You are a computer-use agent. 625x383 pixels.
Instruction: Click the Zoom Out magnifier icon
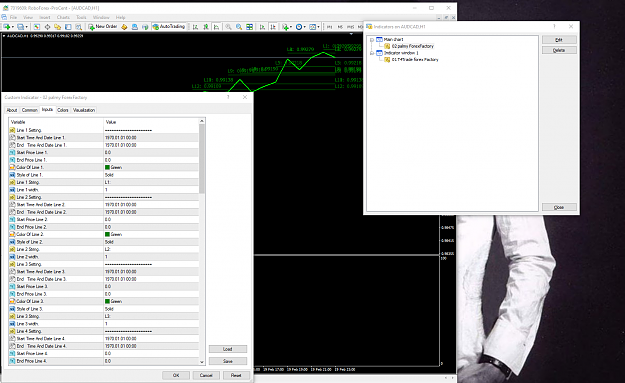(x=239, y=27)
